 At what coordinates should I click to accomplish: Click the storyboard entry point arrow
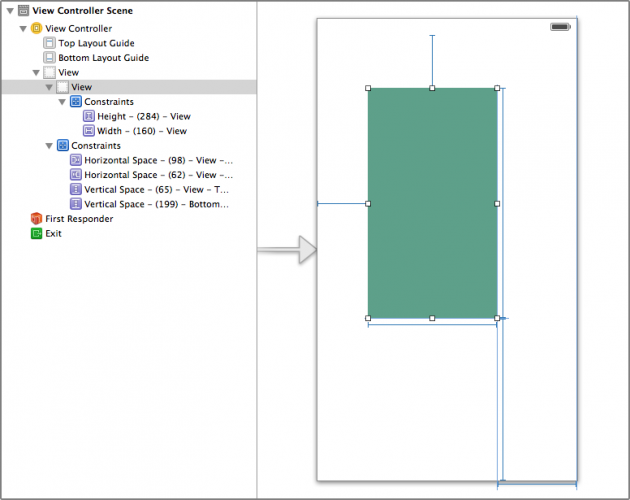pyautogui.click(x=286, y=250)
